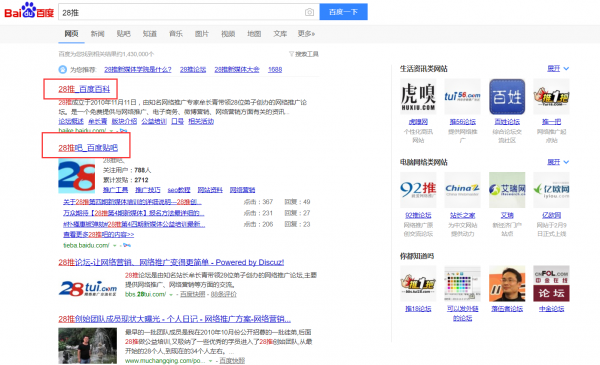Click the man-by-fountain photo thumbnail
Image resolution: width=600 pixels, height=365 pixels.
[88, 345]
